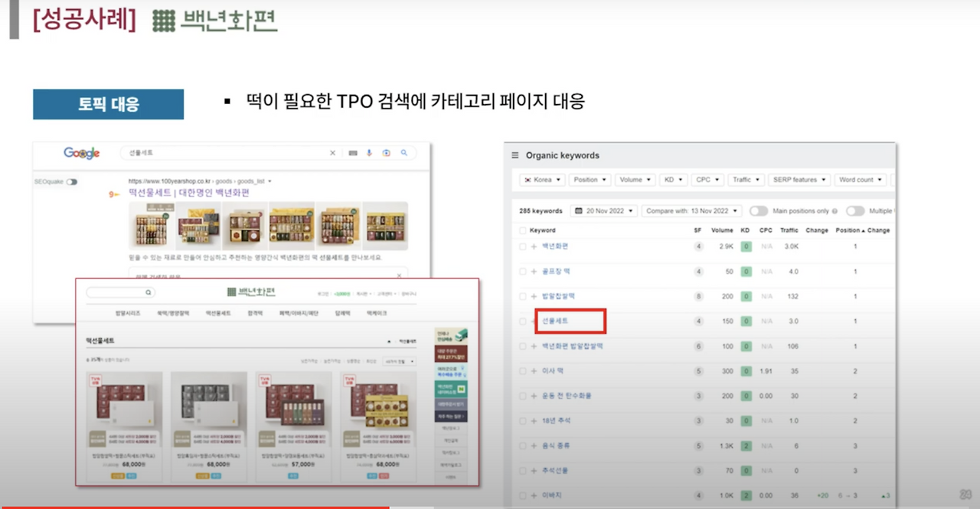The image size is (980, 509).
Task: Click the magnifier in the 백년화편 shop search box
Action: [149, 292]
